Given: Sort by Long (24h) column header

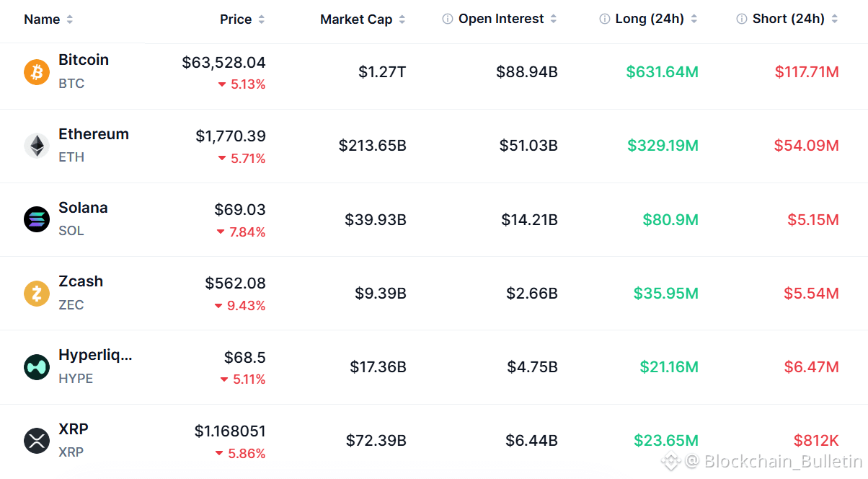Looking at the screenshot, I should click(x=650, y=19).
